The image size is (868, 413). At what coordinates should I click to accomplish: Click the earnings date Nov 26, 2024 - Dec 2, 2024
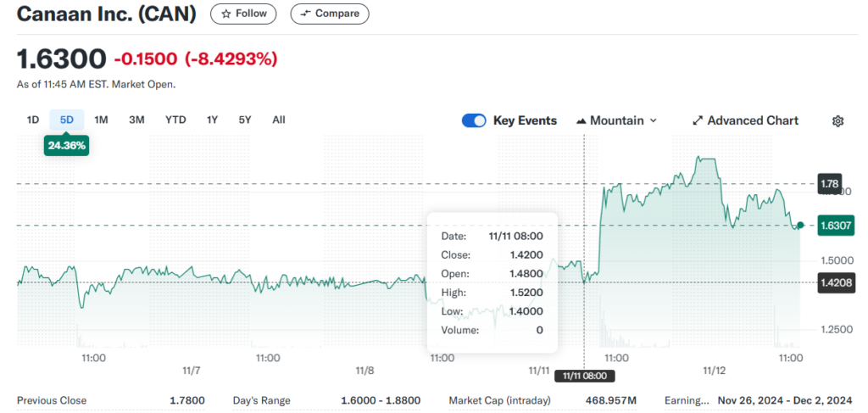pyautogui.click(x=785, y=400)
